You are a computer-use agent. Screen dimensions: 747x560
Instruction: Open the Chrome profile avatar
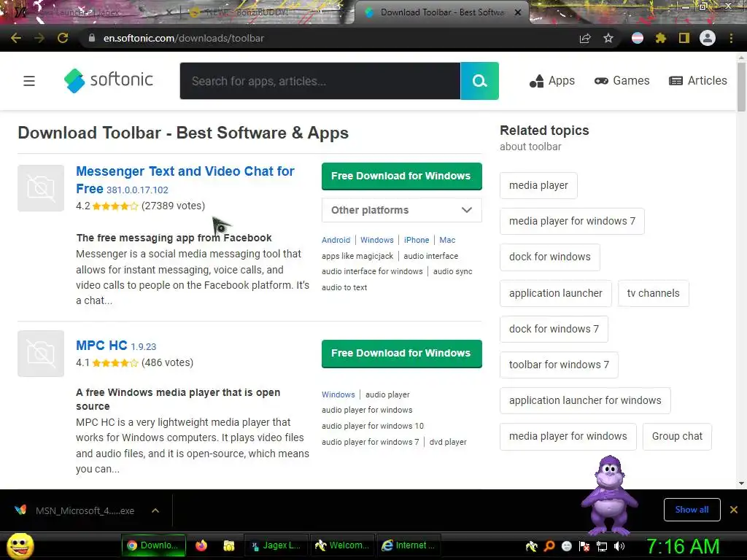708,38
